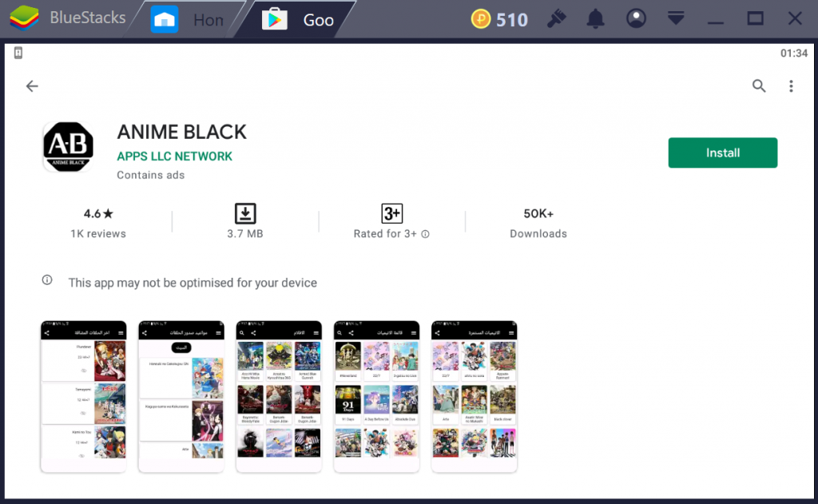
Task: Click the 3+ content rating icon
Action: coord(391,213)
